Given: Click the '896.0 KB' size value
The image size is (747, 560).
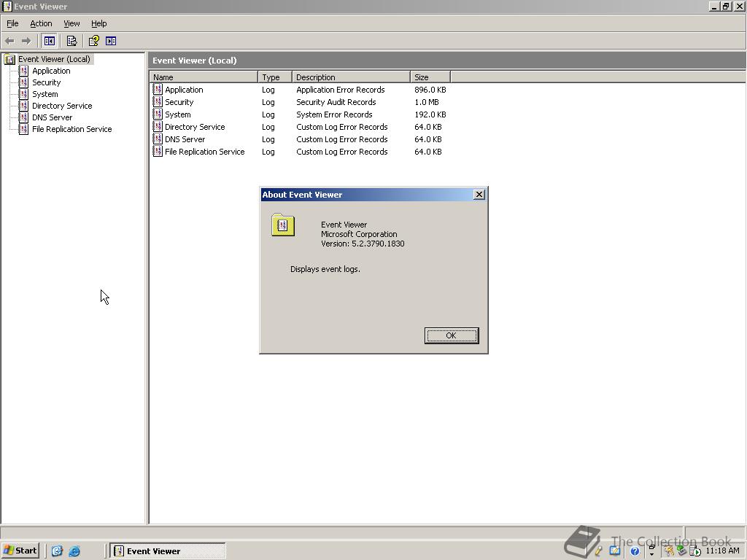Looking at the screenshot, I should [x=430, y=90].
